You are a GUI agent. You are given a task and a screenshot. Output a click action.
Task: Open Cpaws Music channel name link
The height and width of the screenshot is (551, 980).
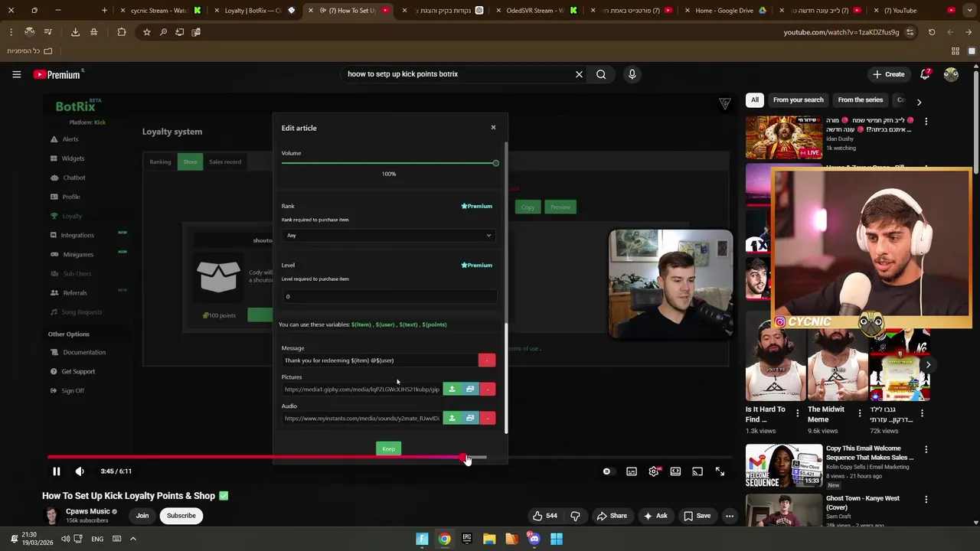click(88, 511)
